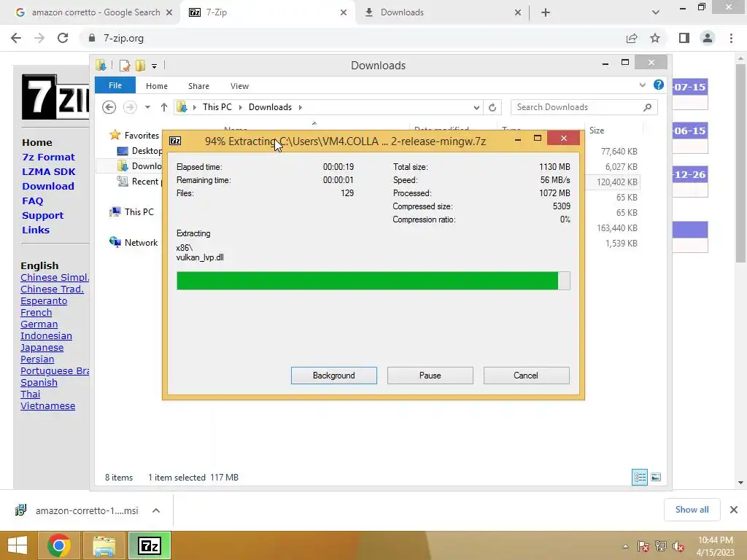
Task: Show hidden tray icons arrow
Action: pyautogui.click(x=625, y=546)
